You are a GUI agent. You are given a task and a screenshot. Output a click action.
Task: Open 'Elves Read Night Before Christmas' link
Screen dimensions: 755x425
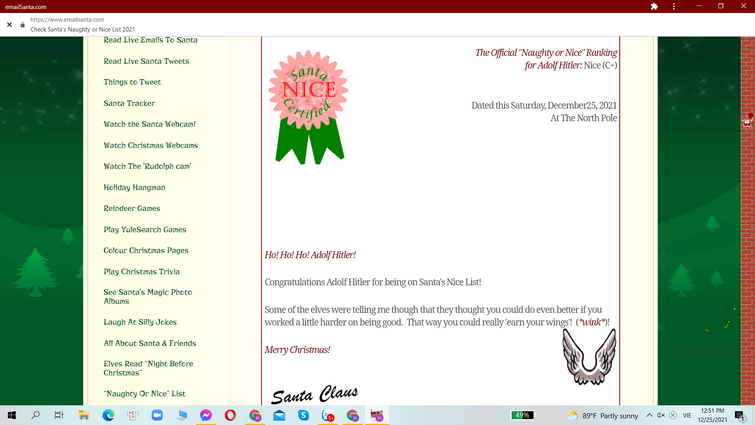click(x=148, y=368)
